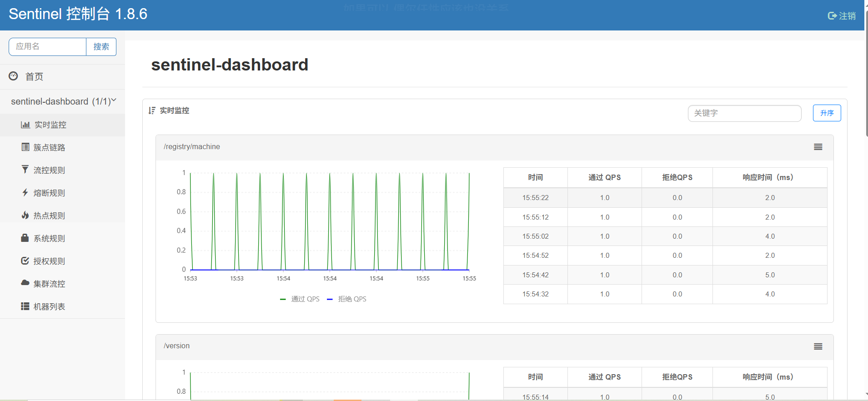Open the hamburger menu of /registry/machine panel
This screenshot has width=868, height=401.
click(x=818, y=147)
